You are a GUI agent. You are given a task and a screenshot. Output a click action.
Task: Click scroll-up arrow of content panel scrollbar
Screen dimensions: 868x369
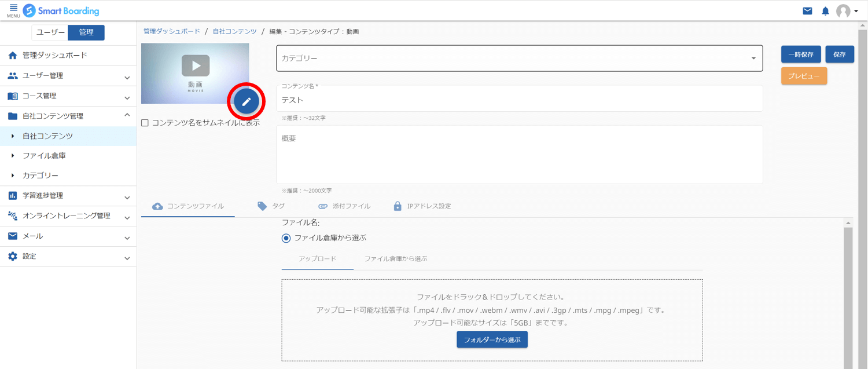point(848,223)
